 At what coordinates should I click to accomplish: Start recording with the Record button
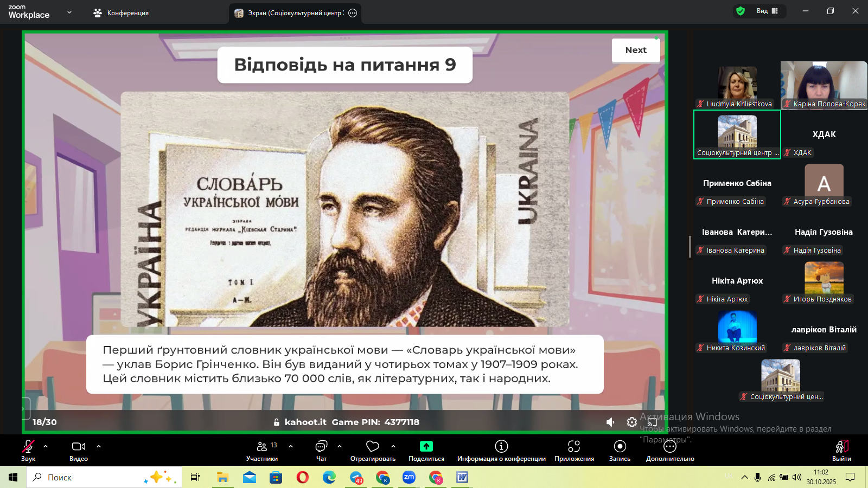click(x=620, y=446)
